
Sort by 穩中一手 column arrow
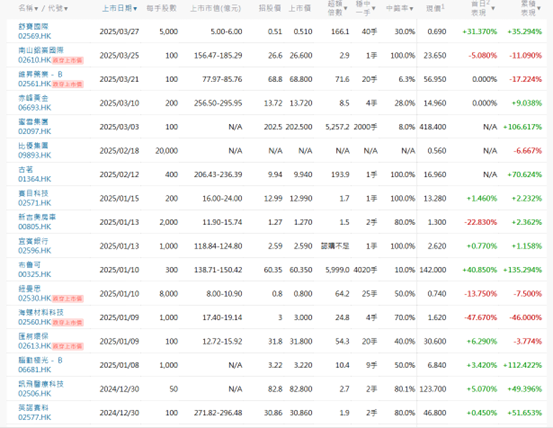(373, 8)
